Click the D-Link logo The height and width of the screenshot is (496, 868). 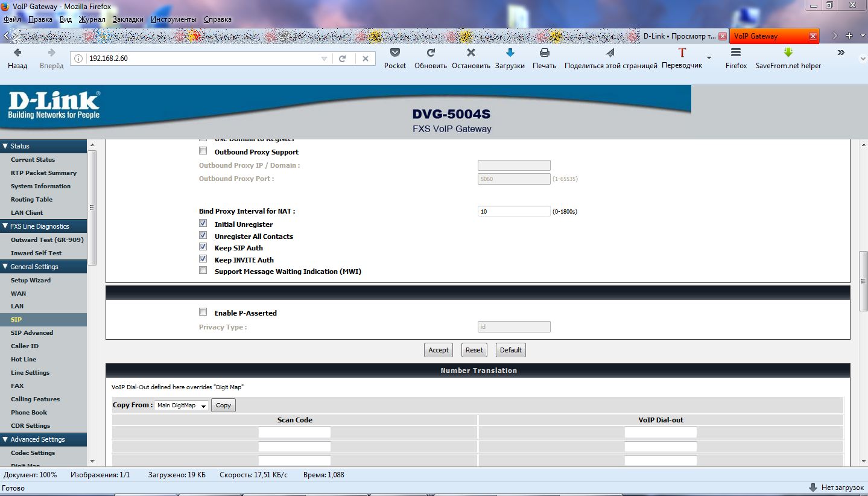54,106
